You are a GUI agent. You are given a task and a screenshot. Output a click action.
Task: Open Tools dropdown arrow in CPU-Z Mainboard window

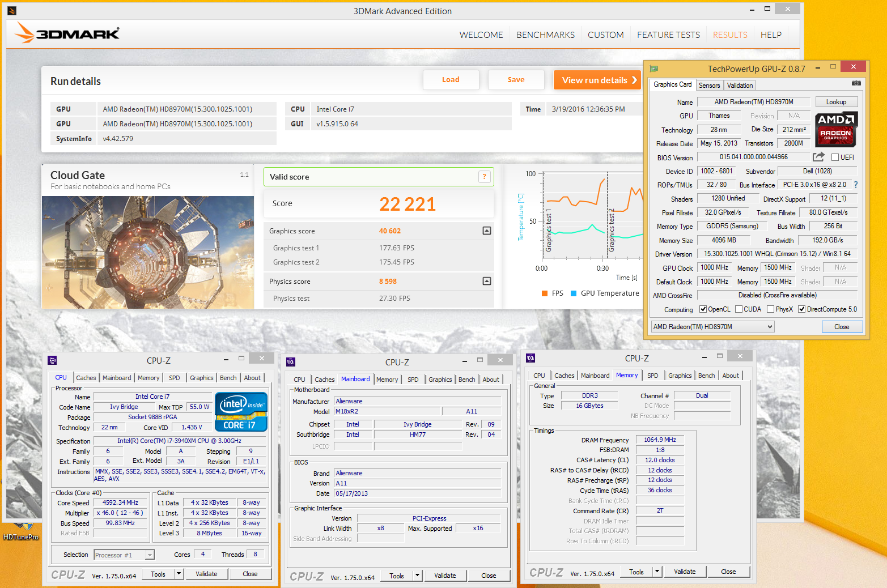point(417,576)
